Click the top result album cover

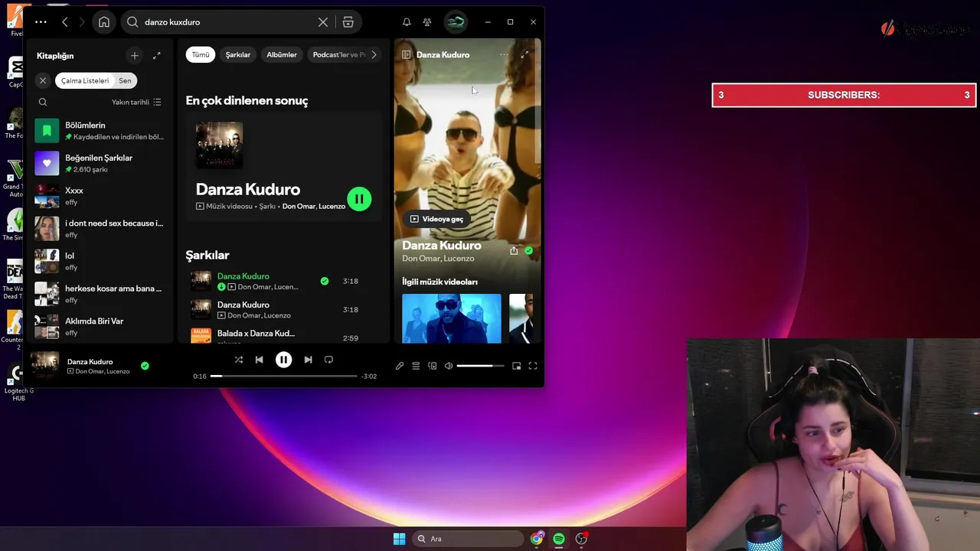click(220, 145)
